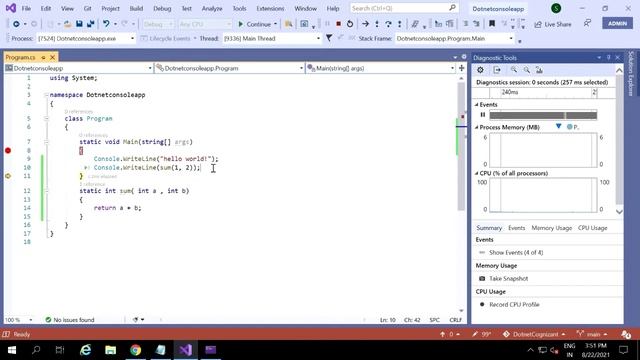
Task: Open the Windows Start menu
Action: pos(12,350)
